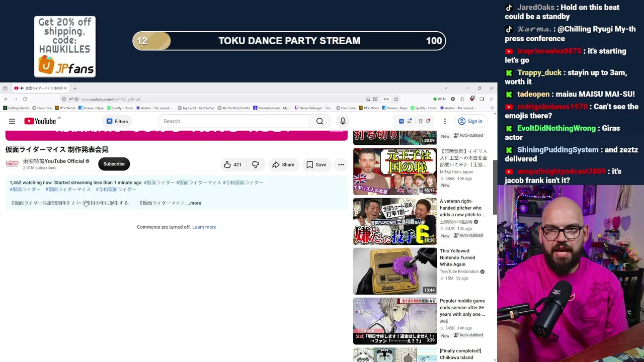Bookmark the page with the star icon
Viewport: 644px width, 362px height.
coord(396,99)
